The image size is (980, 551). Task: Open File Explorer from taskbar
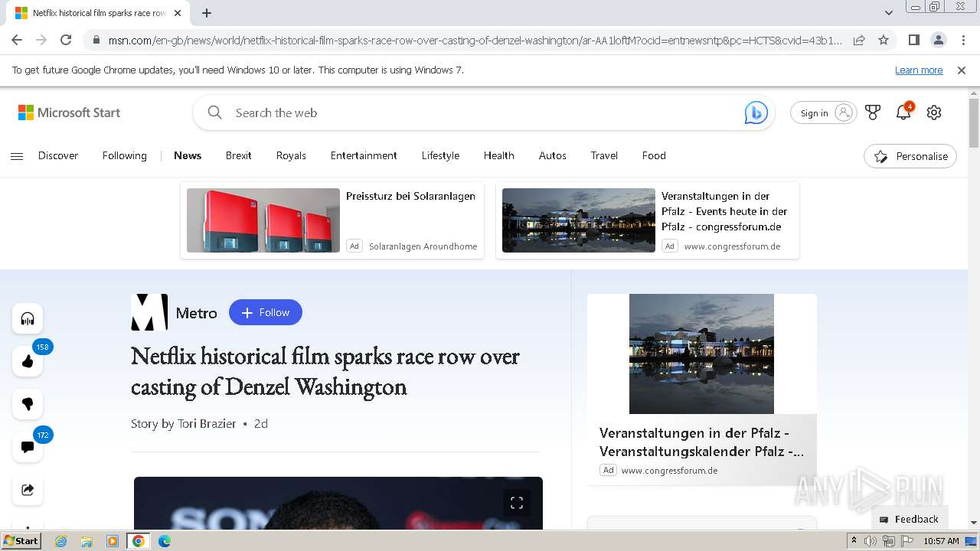87,541
